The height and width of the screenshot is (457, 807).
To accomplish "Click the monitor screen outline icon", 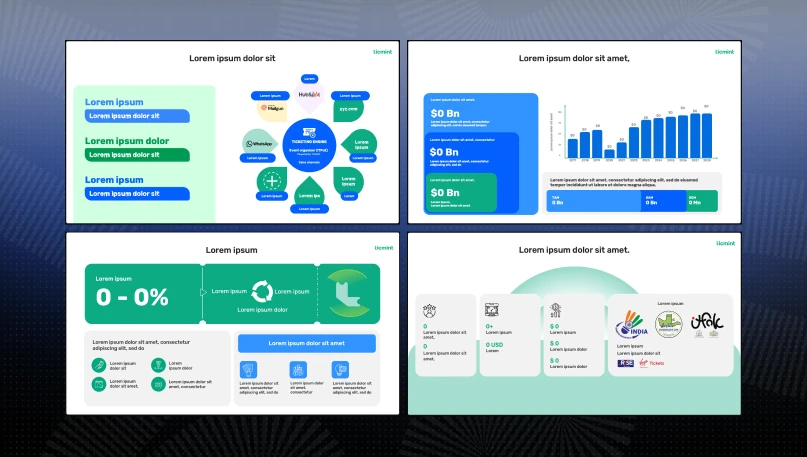I will [x=492, y=310].
